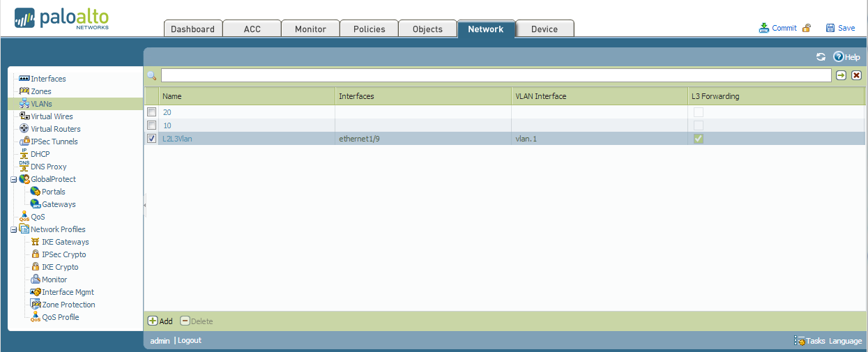Apply filter with green arrow icon

(842, 75)
